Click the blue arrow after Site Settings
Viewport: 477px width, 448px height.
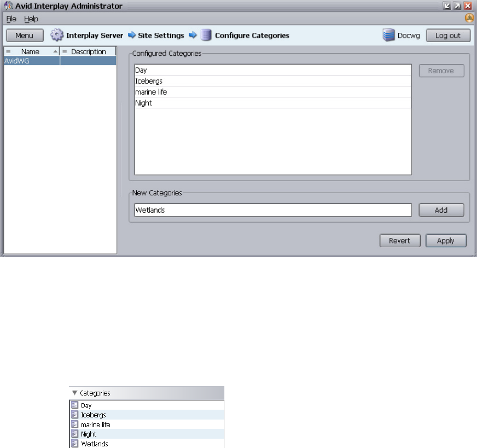(193, 35)
